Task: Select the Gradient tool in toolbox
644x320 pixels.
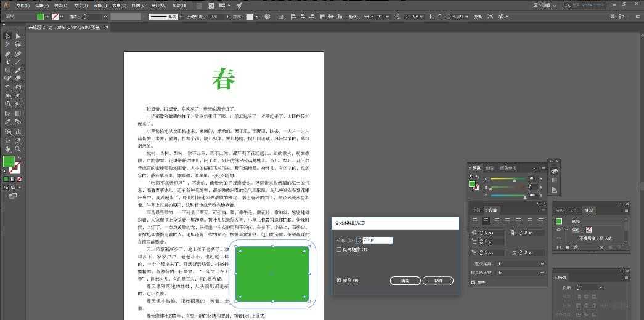Action: pyautogui.click(x=18, y=113)
